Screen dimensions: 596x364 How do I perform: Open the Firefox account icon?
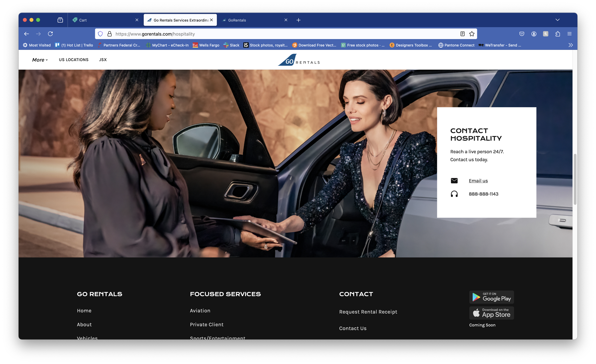coord(534,34)
